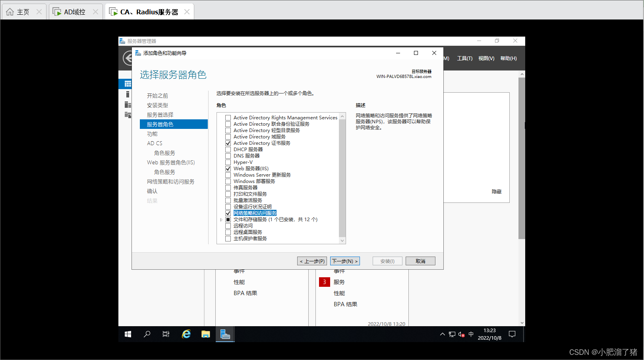Check Windows Server 更新服务 role
The image size is (644, 360).
tap(228, 175)
